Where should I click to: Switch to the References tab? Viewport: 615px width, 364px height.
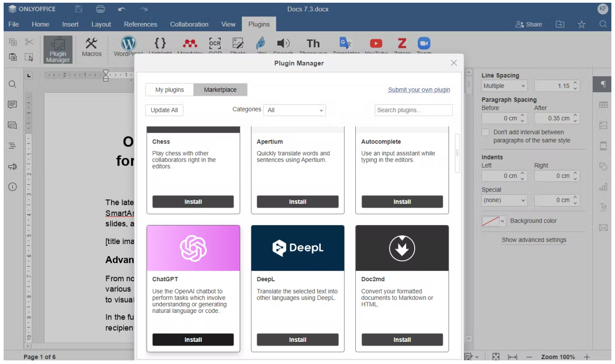(140, 24)
